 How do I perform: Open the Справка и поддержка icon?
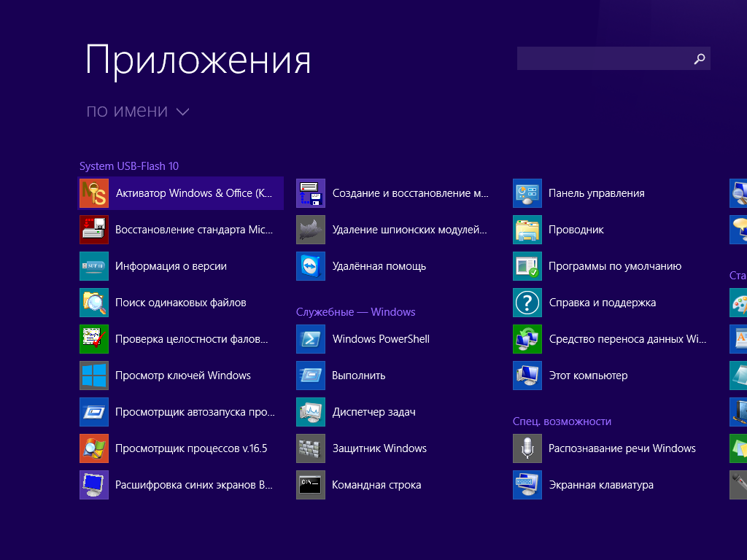pos(527,303)
